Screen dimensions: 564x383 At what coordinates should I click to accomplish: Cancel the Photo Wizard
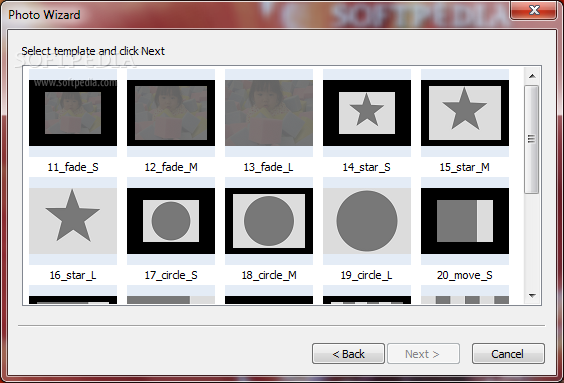click(x=508, y=354)
